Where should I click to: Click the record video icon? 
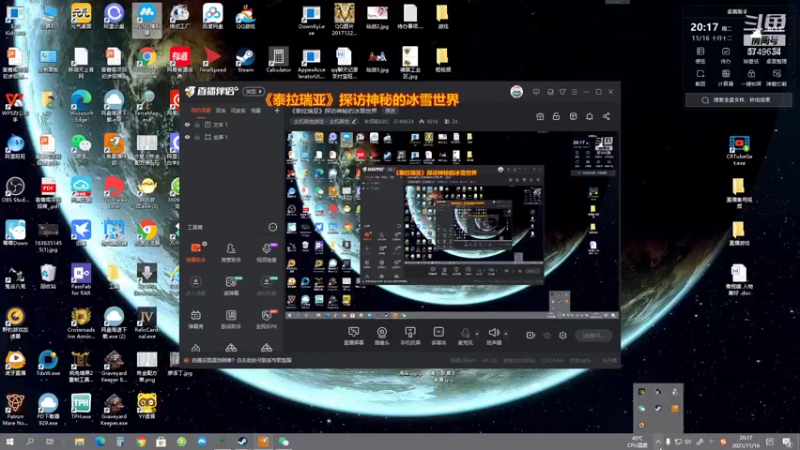click(x=531, y=335)
